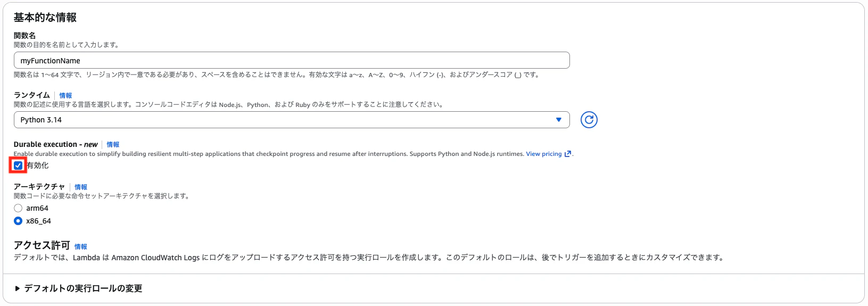Open 情報 link next to ランタイム
Screen dimensions: 868x306
tap(65, 96)
